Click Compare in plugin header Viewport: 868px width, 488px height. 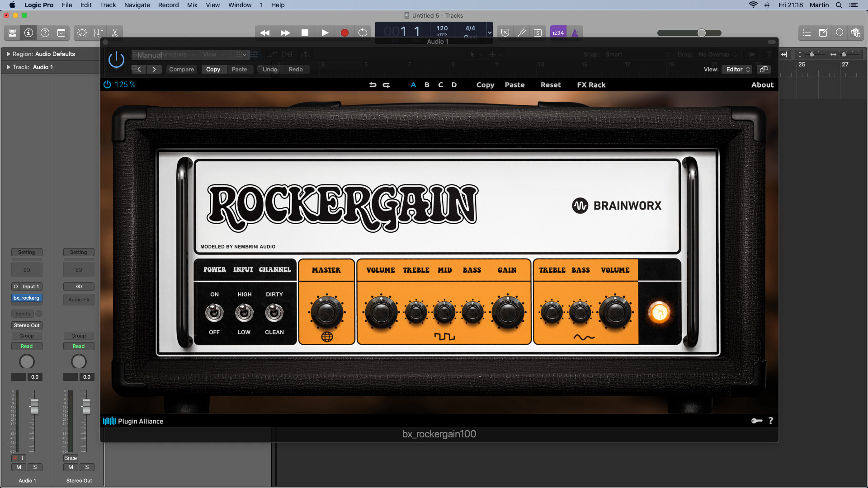pos(181,69)
